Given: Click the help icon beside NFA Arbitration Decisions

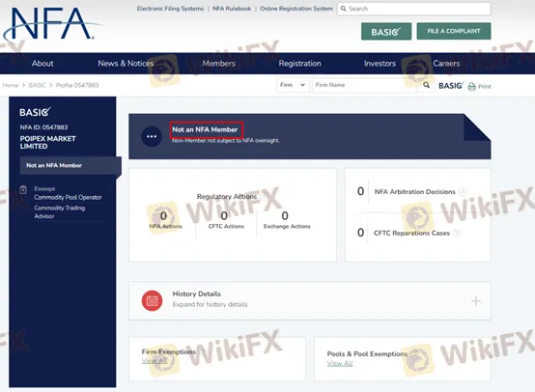Looking at the screenshot, I should pos(463,192).
